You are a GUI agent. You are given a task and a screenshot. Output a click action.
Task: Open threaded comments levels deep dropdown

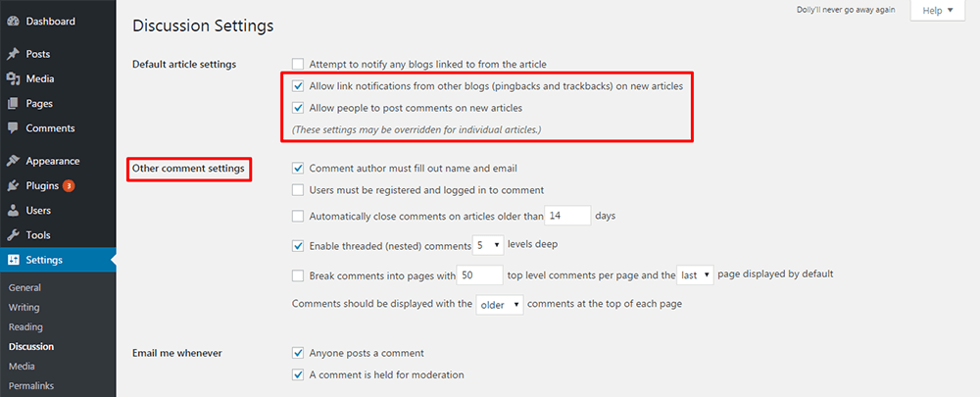488,245
